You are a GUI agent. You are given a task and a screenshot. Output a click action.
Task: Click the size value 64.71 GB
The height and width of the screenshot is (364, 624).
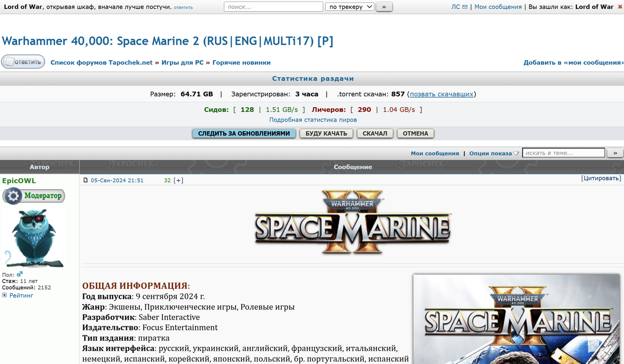(x=197, y=94)
